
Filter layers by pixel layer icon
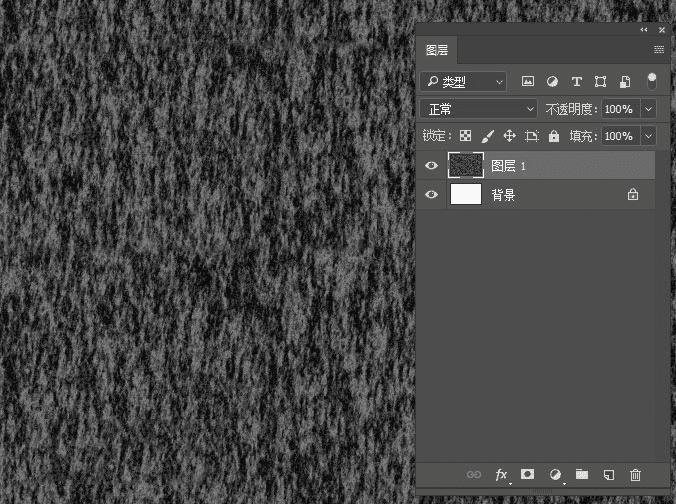click(528, 81)
